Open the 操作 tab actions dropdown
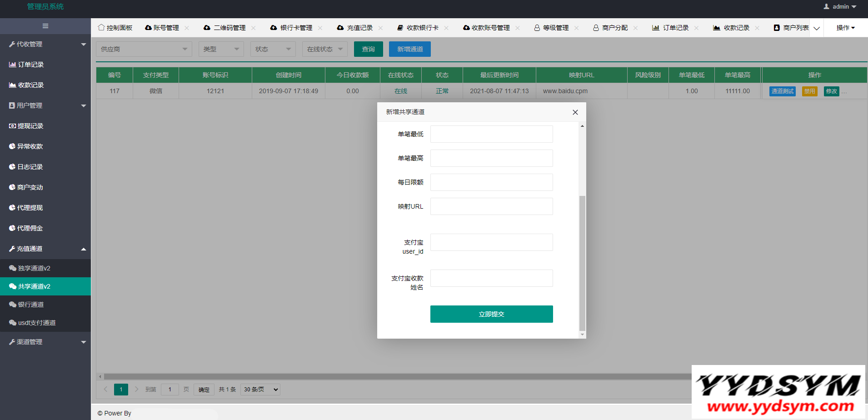The image size is (868, 420). [845, 28]
